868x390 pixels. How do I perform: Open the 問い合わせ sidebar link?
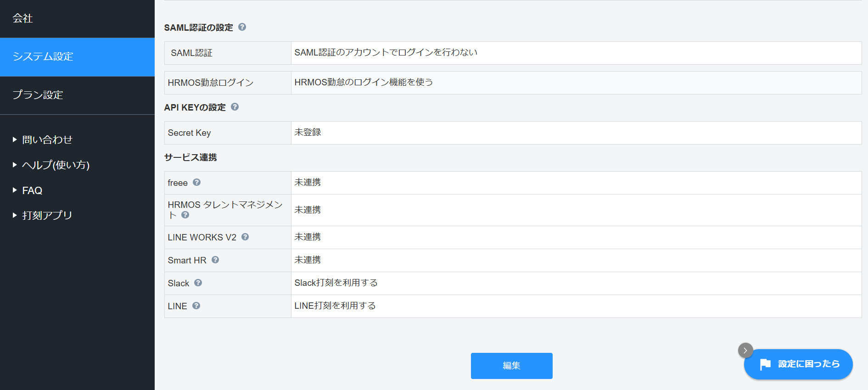(47, 139)
